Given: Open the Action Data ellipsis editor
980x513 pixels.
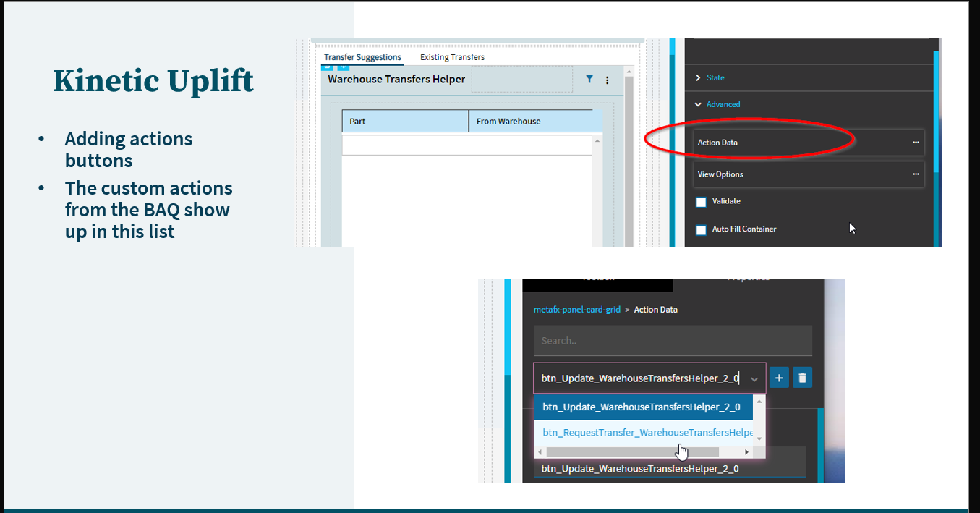Looking at the screenshot, I should [x=916, y=143].
